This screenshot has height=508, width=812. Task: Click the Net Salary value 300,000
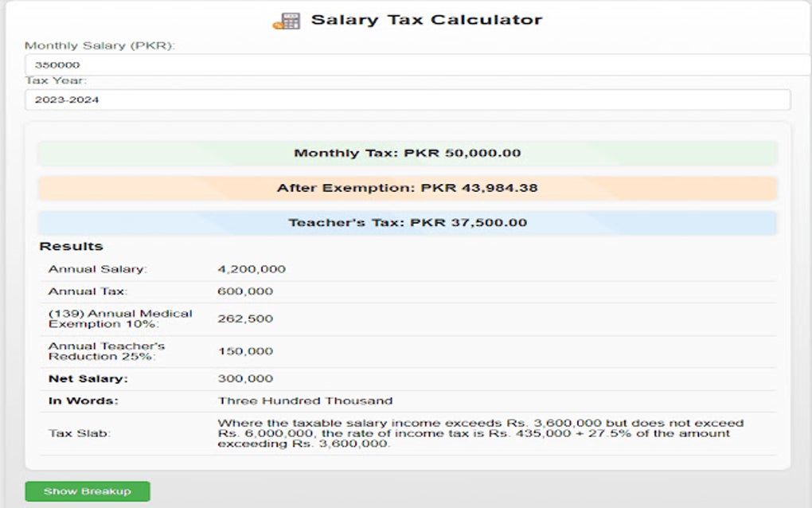(x=240, y=377)
